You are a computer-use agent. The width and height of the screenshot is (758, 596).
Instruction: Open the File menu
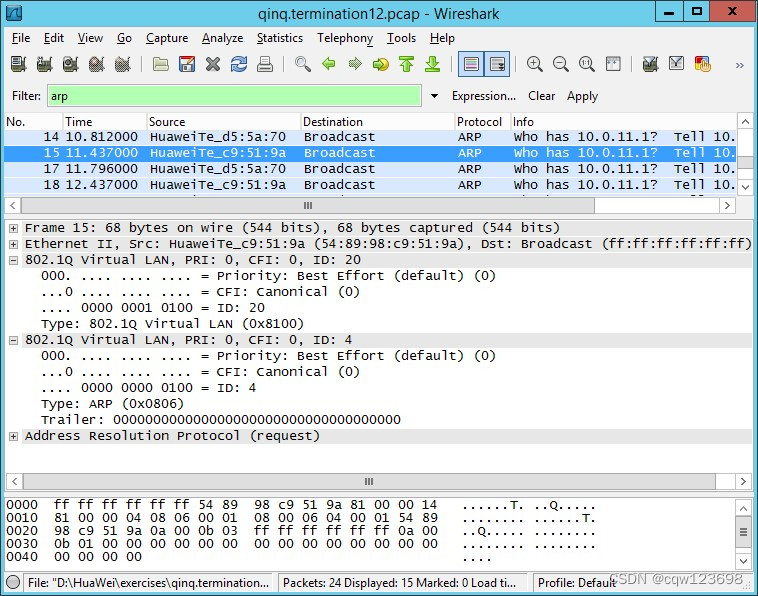point(21,38)
